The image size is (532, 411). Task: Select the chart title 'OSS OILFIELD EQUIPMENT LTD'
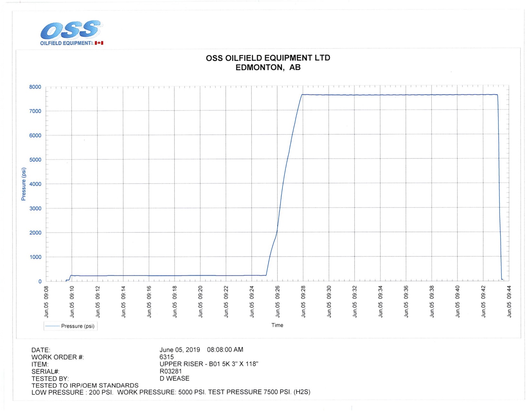click(x=268, y=58)
